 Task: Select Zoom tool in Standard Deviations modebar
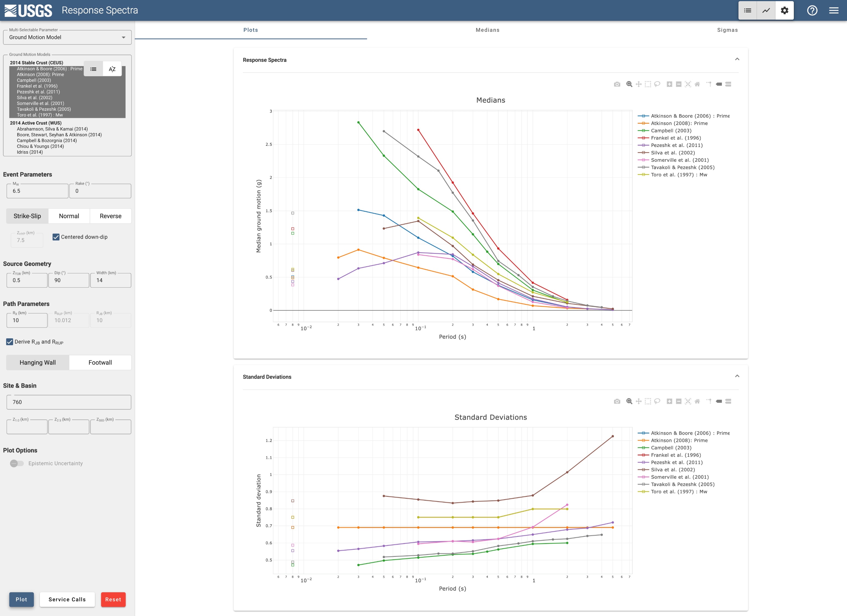(x=629, y=402)
